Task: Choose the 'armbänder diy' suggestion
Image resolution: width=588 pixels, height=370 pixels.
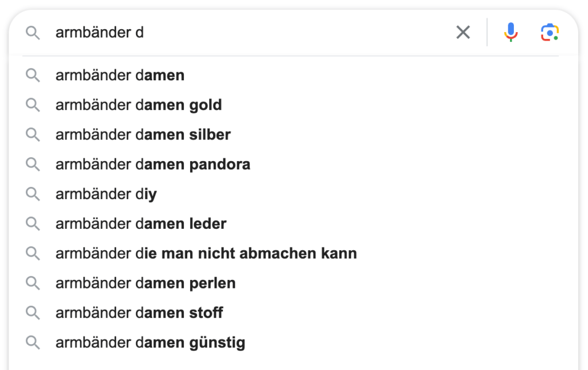Action: click(293, 194)
